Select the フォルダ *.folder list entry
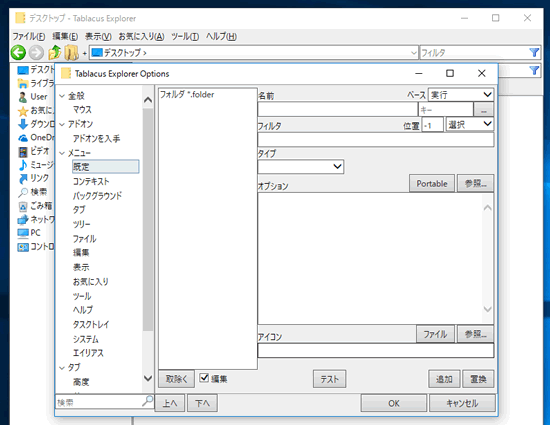Viewport: 550px width, 425px height. click(187, 95)
